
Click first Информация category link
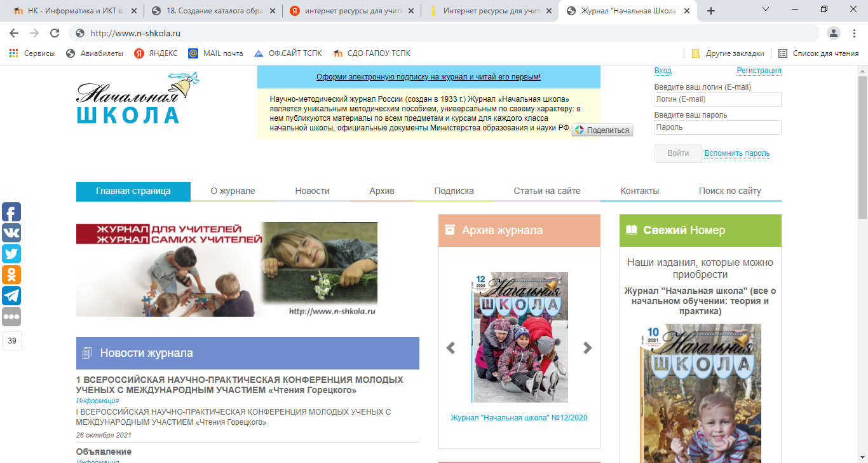pyautogui.click(x=97, y=401)
